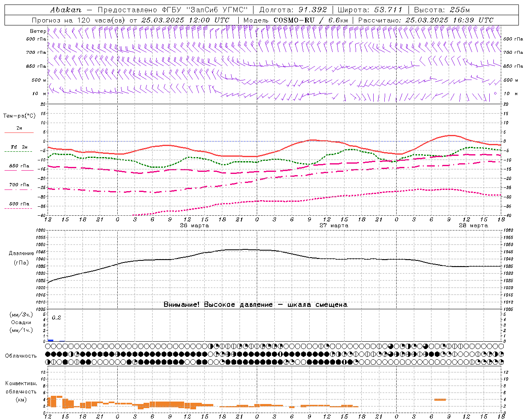Click "Рассчитано: 25.03.2025 16:39 UTC" text
The height and width of the screenshot is (420, 525).
(426, 20)
